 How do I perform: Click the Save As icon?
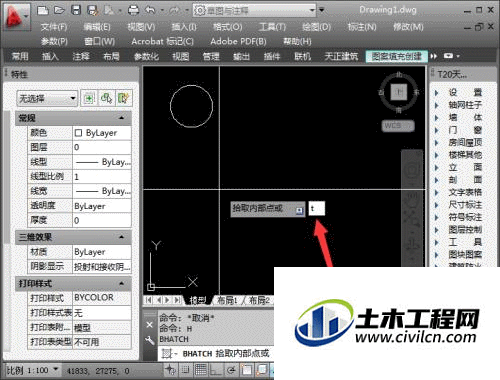(x=92, y=10)
